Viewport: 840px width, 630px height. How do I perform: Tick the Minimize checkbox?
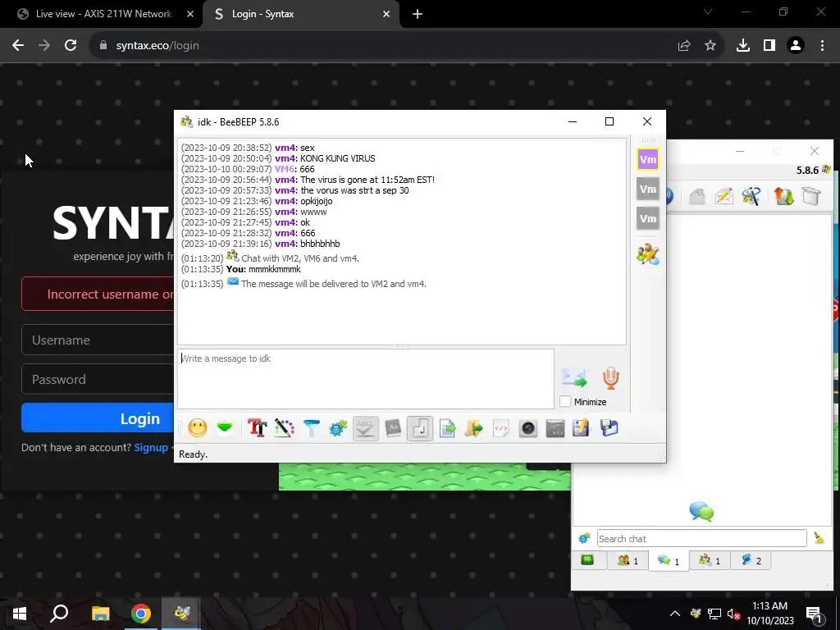565,401
